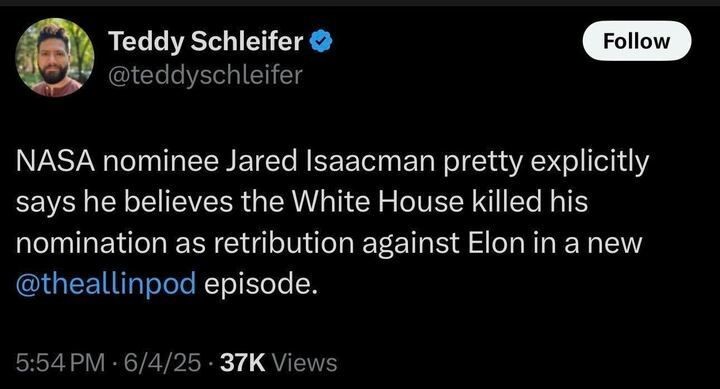Click the word retribution in tweet
Image resolution: width=720 pixels, height=389 pixels.
pos(283,242)
